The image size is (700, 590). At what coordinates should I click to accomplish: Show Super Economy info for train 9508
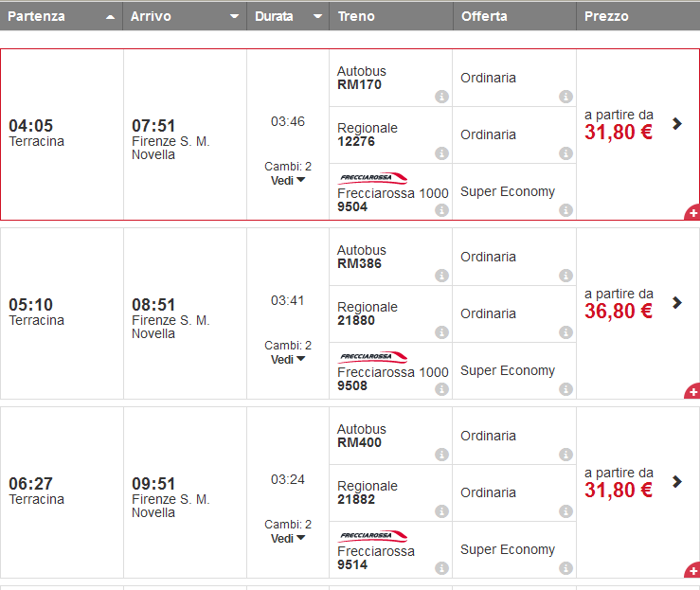click(x=565, y=389)
